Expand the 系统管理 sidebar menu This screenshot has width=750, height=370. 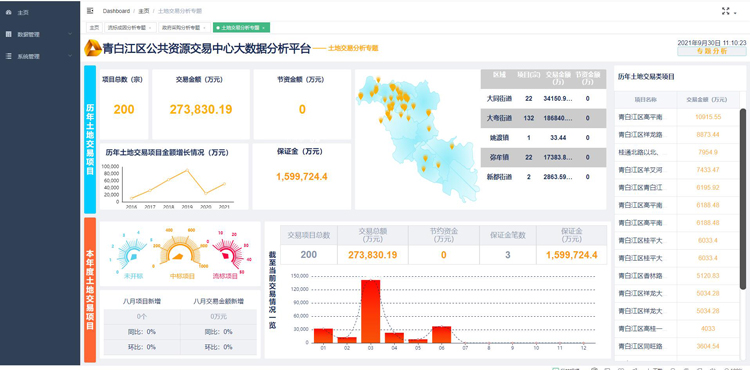(x=70, y=56)
